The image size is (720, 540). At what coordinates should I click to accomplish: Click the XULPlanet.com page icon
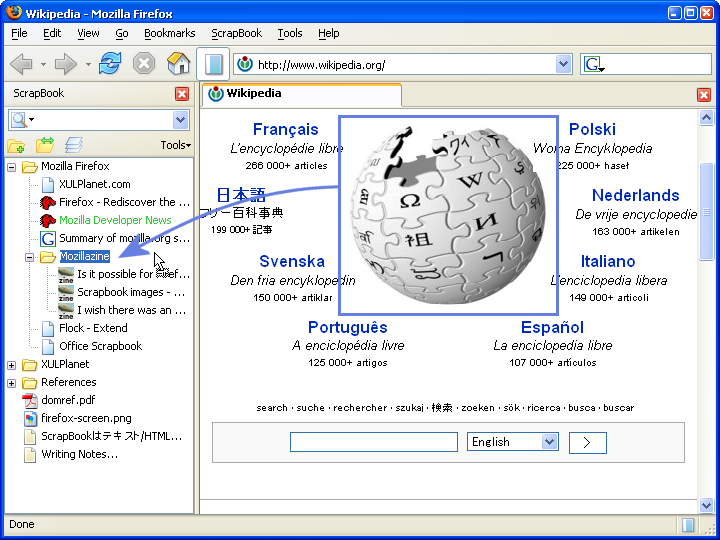point(48,185)
